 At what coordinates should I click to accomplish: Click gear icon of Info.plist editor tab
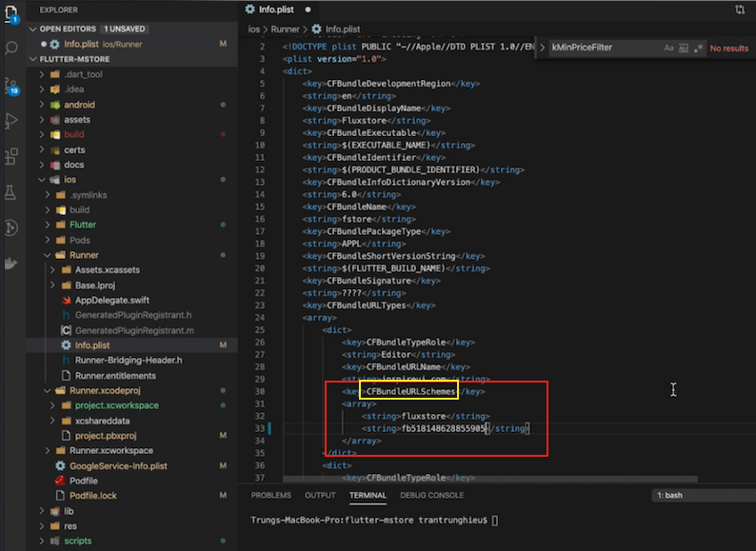pos(249,10)
